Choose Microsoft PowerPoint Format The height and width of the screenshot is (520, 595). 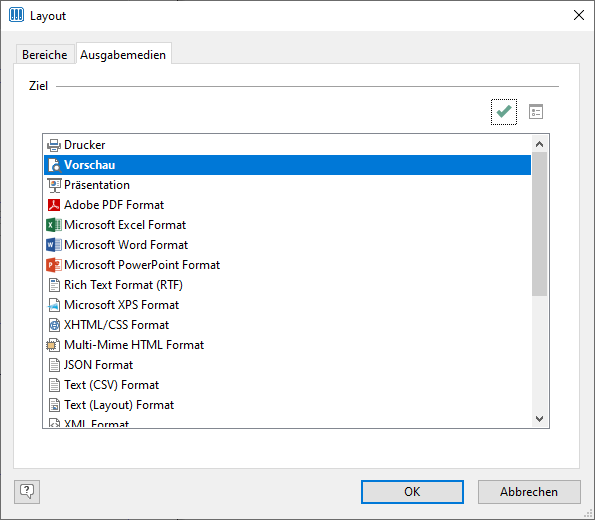(288, 265)
